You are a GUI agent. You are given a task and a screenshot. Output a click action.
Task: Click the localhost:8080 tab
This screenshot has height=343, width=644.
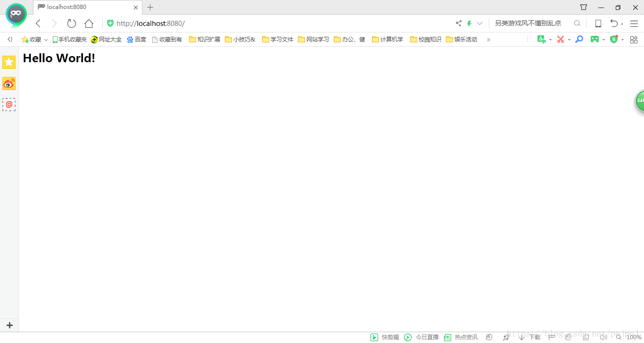[x=87, y=7]
